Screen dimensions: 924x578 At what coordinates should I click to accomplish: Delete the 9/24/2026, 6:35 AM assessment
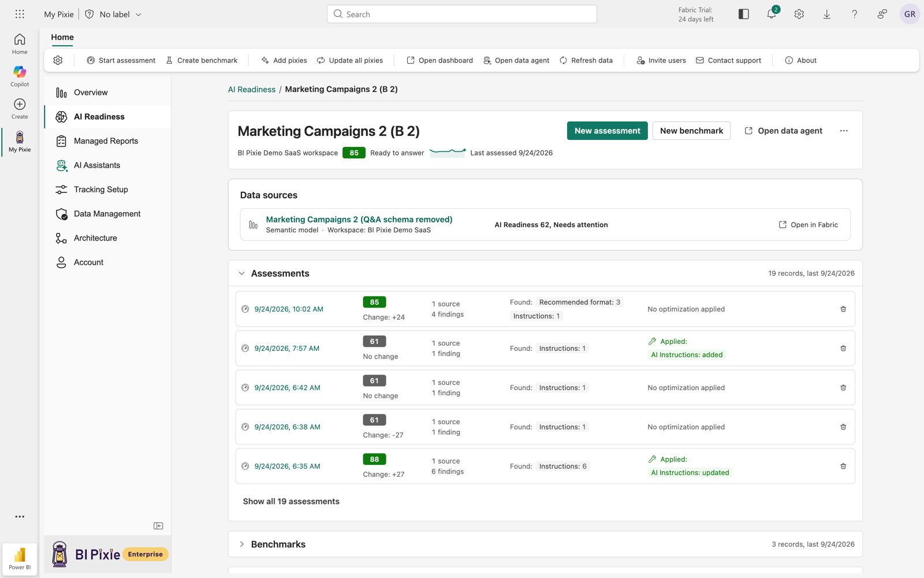point(843,466)
